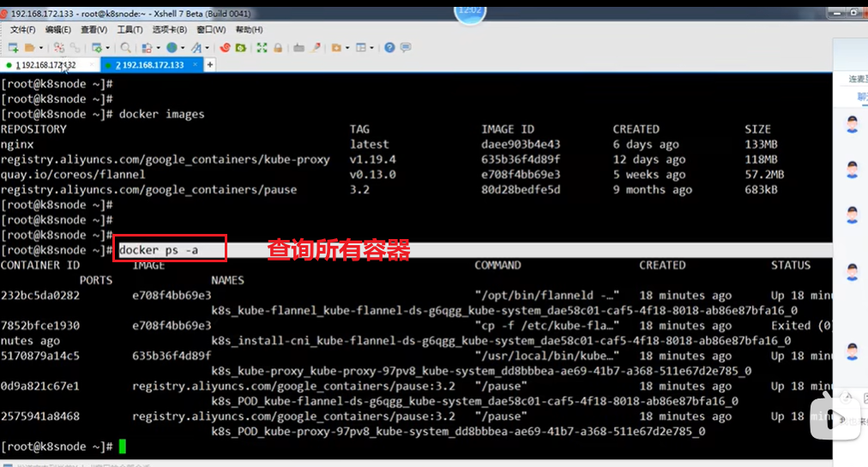Open the 查看(V) menu

(x=93, y=29)
